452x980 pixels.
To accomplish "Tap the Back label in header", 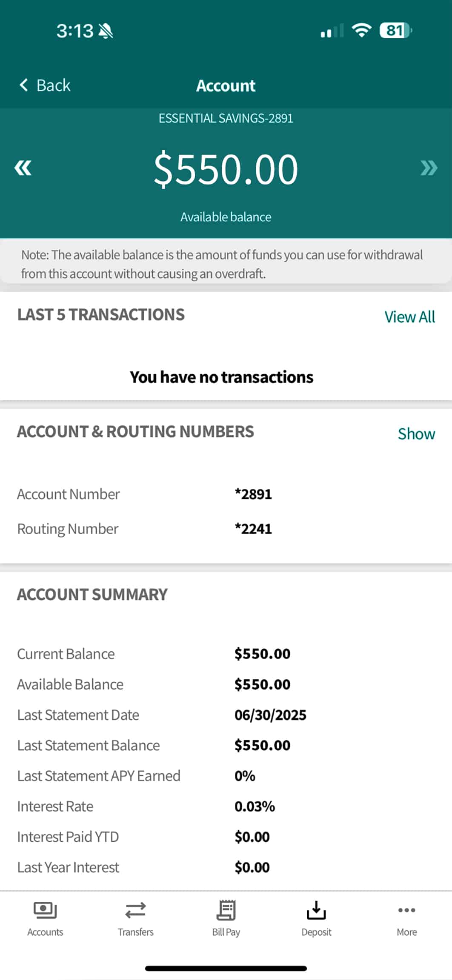I will pos(53,85).
